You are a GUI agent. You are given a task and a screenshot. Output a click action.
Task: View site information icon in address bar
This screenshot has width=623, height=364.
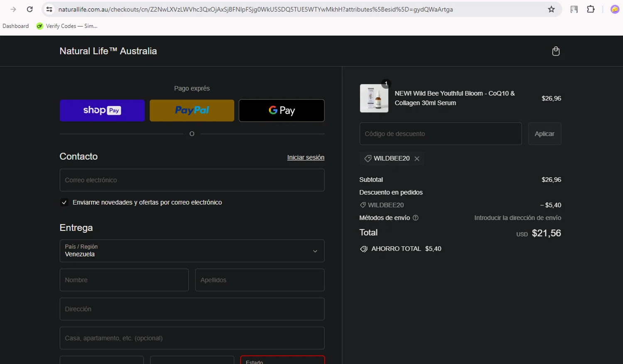pos(49,9)
